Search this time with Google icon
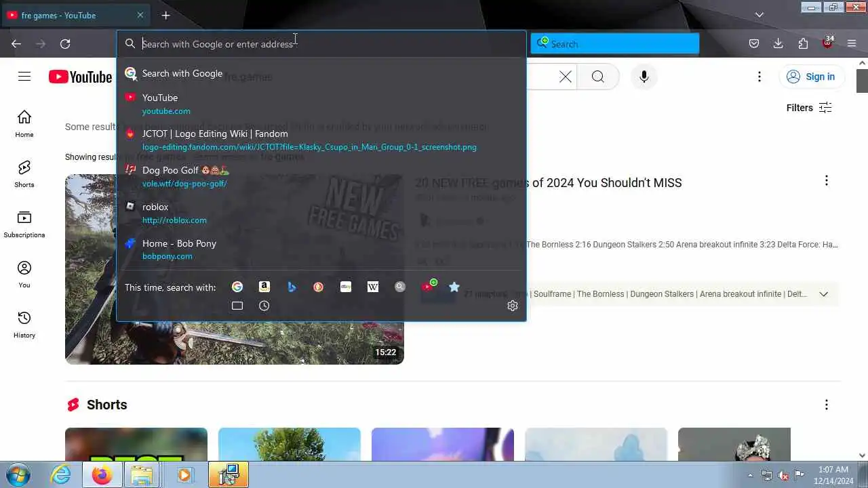The image size is (868, 488). (x=237, y=287)
